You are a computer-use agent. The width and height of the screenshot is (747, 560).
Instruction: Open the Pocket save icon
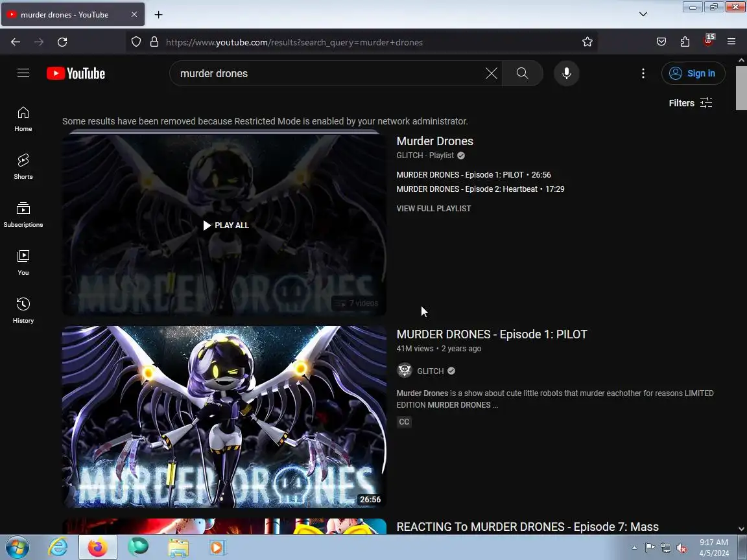[661, 42]
